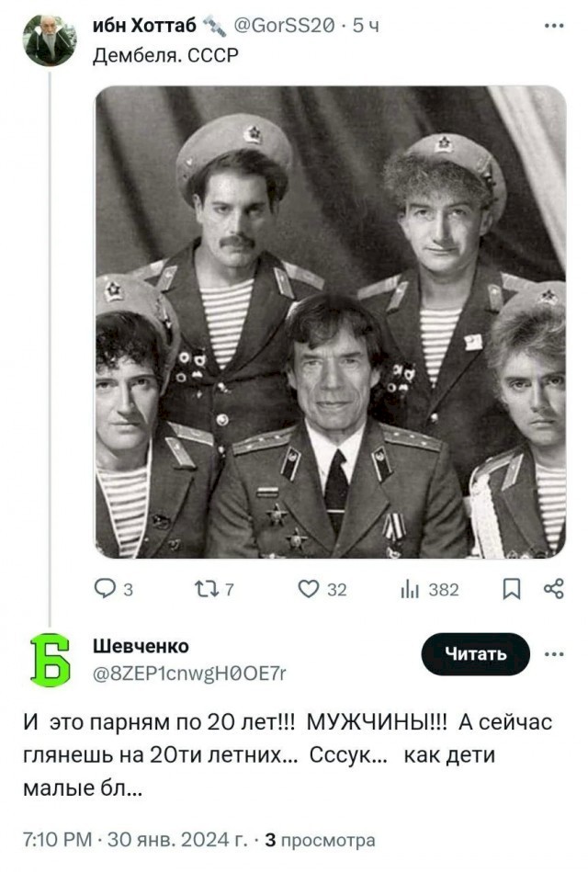Open Шевченко green letter avatar

click(50, 660)
